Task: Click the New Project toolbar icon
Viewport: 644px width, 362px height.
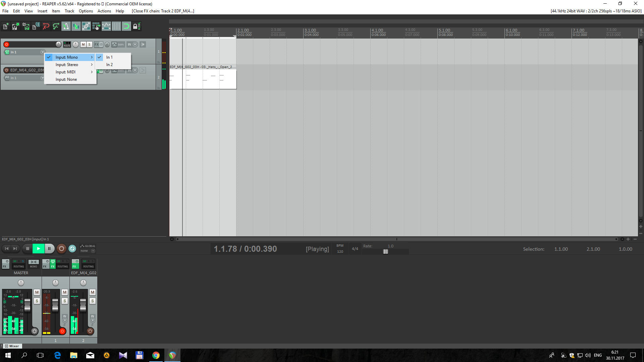Action: (x=6, y=26)
